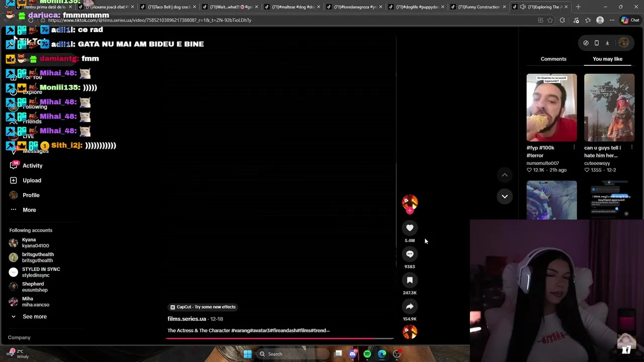
Task: Open Kyana's account from following list
Action: pos(29,243)
